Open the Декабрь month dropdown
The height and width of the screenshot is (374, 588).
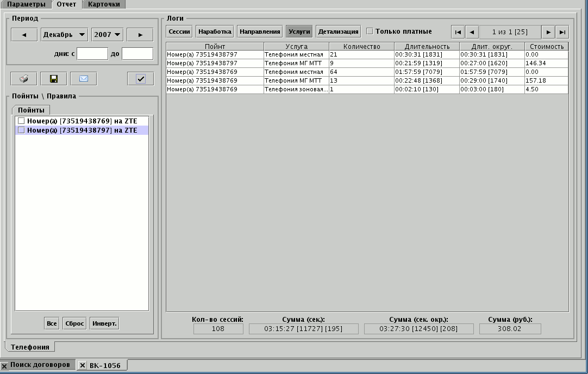65,35
